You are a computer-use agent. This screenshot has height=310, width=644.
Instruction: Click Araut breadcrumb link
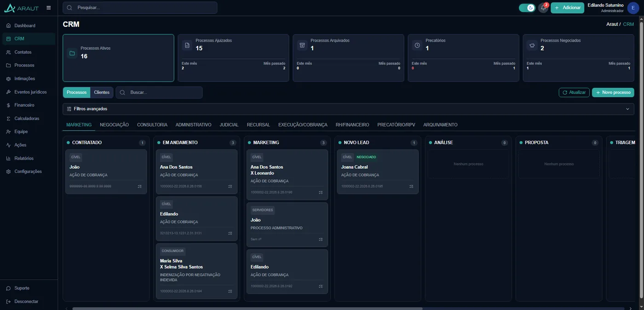click(x=612, y=24)
